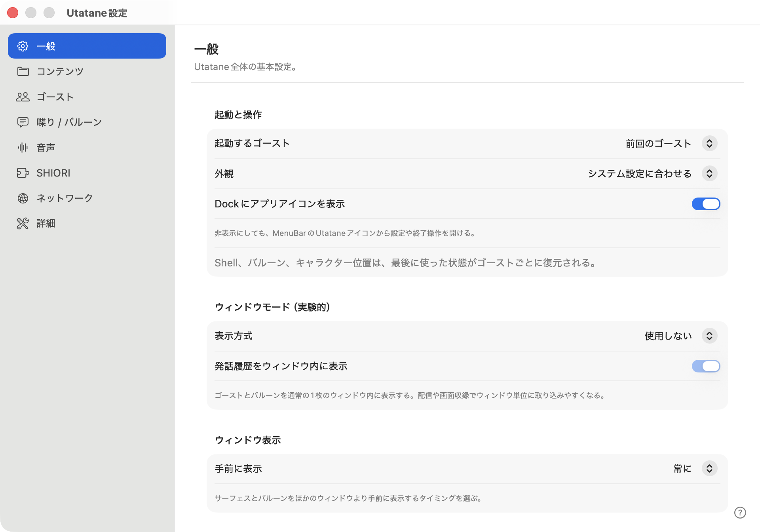Toggle 発話履歴をウィンドウ内に表示 switch
Image resolution: width=760 pixels, height=532 pixels.
706,366
